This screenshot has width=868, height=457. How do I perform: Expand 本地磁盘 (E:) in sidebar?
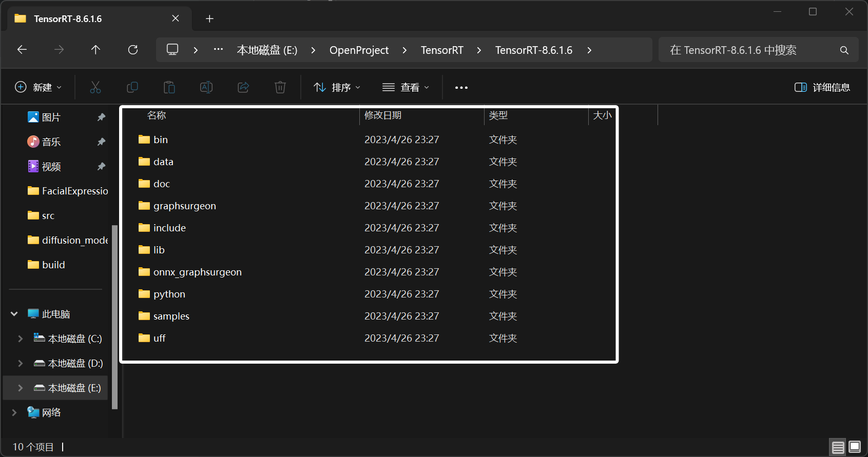(x=21, y=388)
